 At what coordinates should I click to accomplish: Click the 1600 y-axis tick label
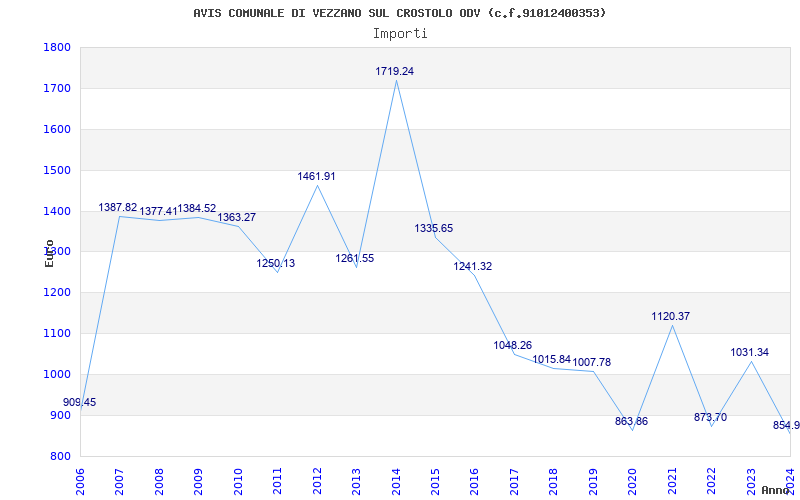(x=57, y=130)
